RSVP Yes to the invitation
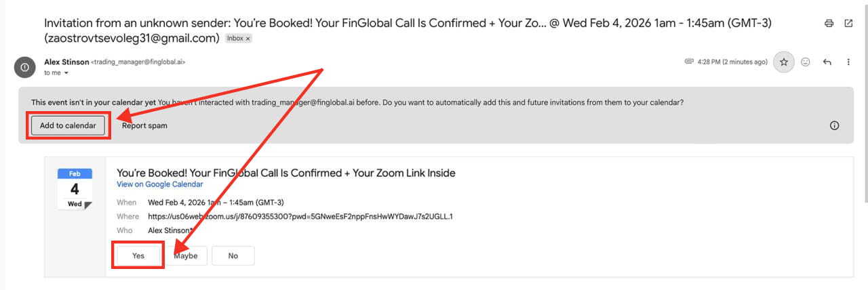 coord(138,255)
